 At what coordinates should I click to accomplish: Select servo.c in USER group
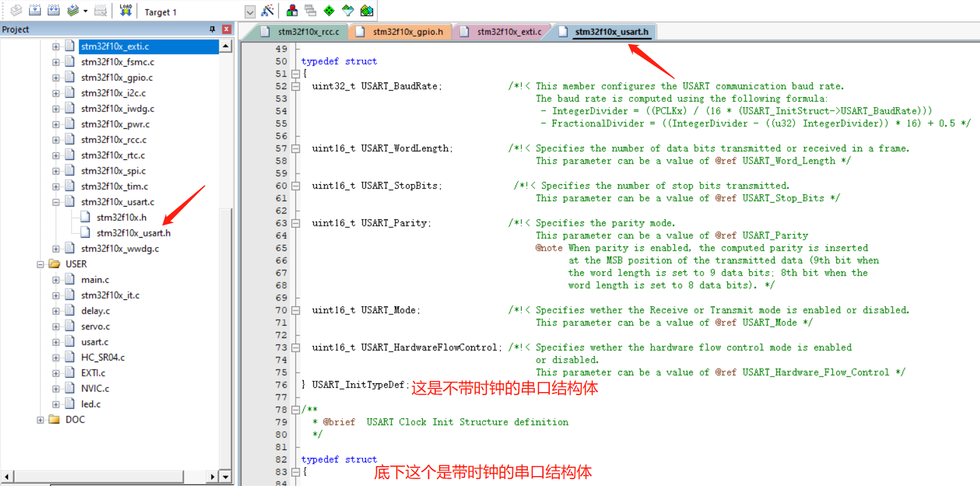[x=95, y=326]
